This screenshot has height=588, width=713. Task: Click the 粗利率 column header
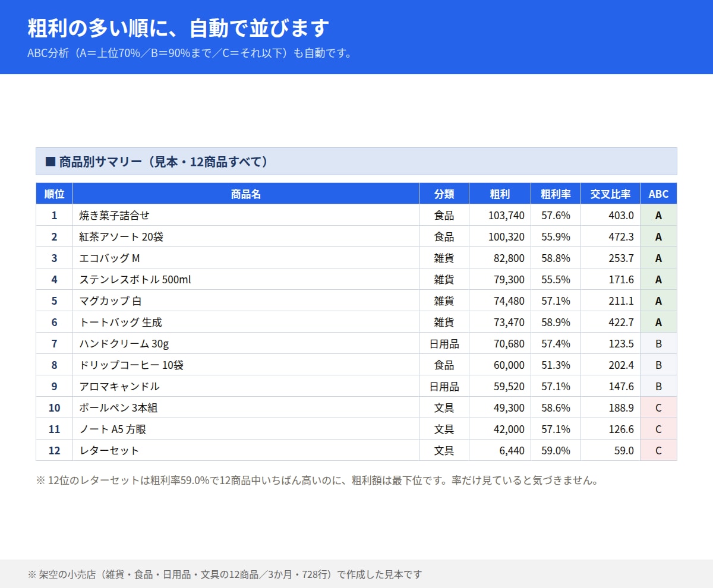click(556, 194)
